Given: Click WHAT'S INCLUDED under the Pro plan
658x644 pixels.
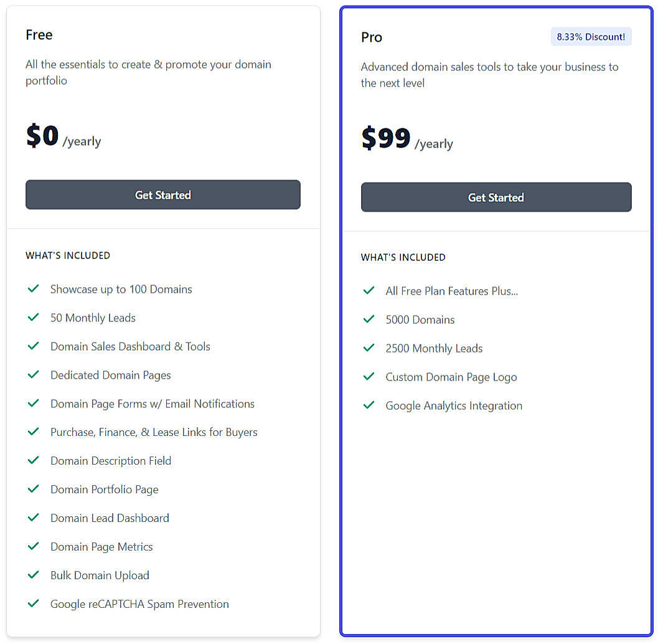Looking at the screenshot, I should coord(403,257).
